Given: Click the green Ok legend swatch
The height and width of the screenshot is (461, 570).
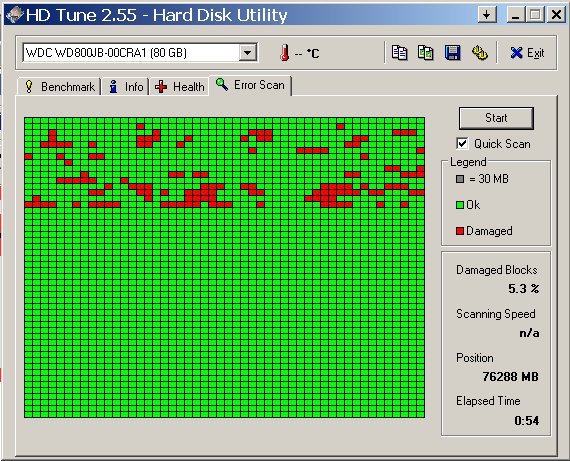Looking at the screenshot, I should [x=460, y=205].
